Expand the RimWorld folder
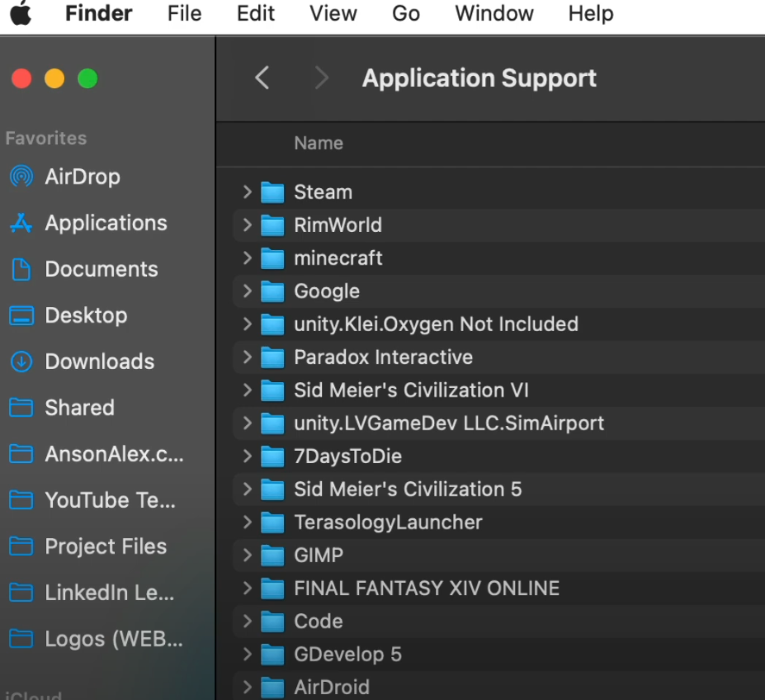Image resolution: width=765 pixels, height=700 pixels. tap(247, 225)
